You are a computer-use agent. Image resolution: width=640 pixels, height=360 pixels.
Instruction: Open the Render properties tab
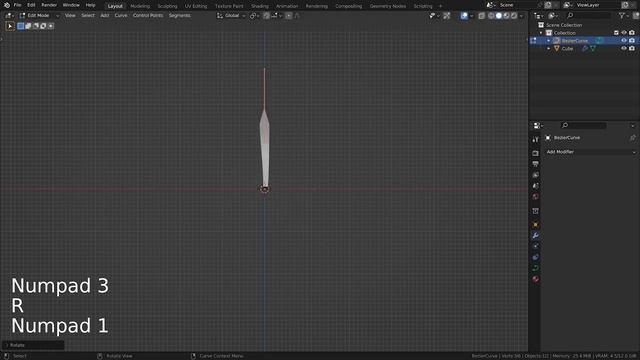click(536, 153)
